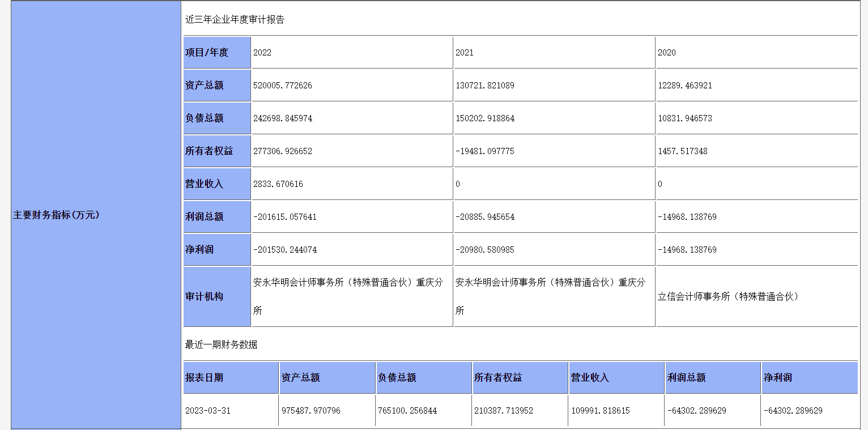Click latest liabilities value 765100.256844
The width and height of the screenshot is (868, 430).
[x=407, y=411]
